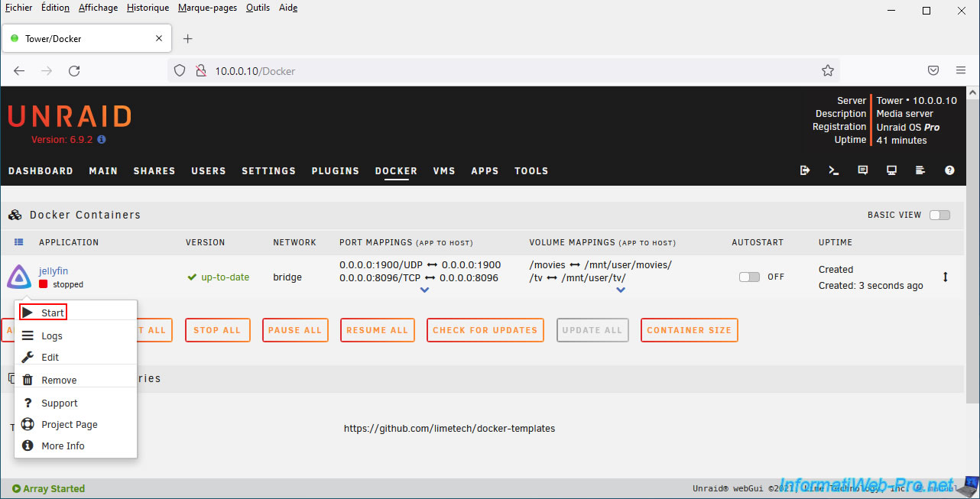Open the Firefox application menu hamburger

tap(961, 70)
